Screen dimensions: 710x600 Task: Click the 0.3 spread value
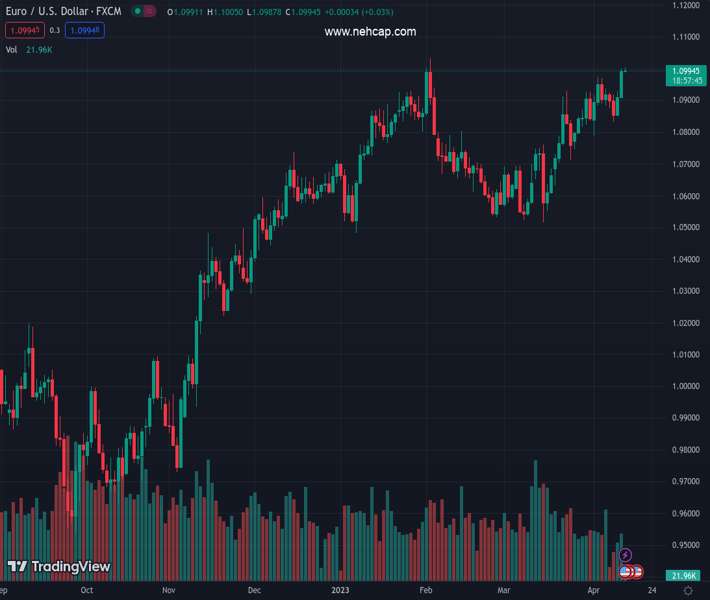click(x=55, y=31)
